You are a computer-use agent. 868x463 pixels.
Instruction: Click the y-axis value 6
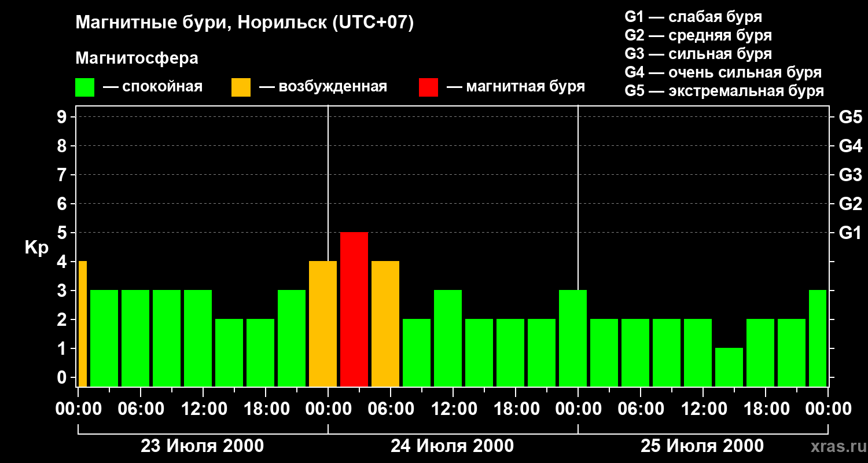click(63, 204)
